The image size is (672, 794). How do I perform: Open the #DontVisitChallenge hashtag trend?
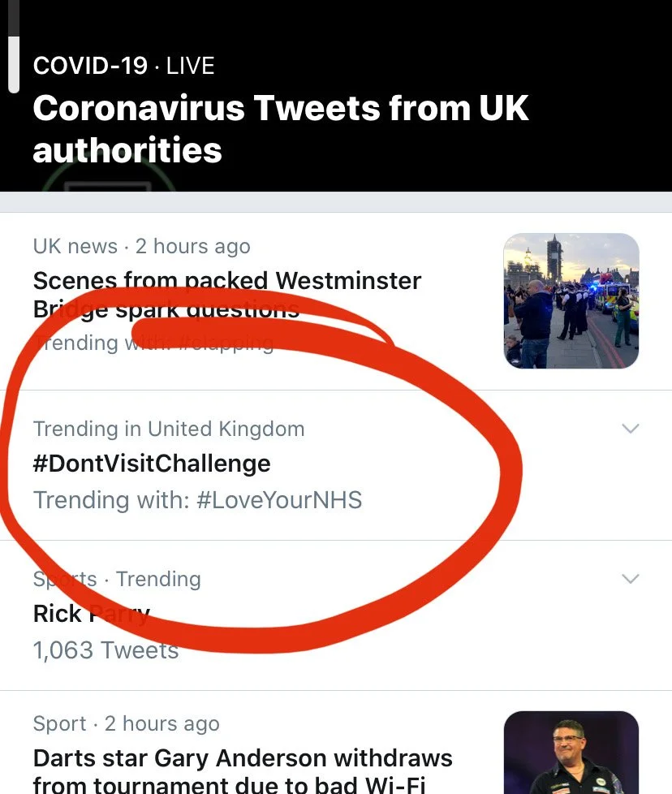click(152, 464)
